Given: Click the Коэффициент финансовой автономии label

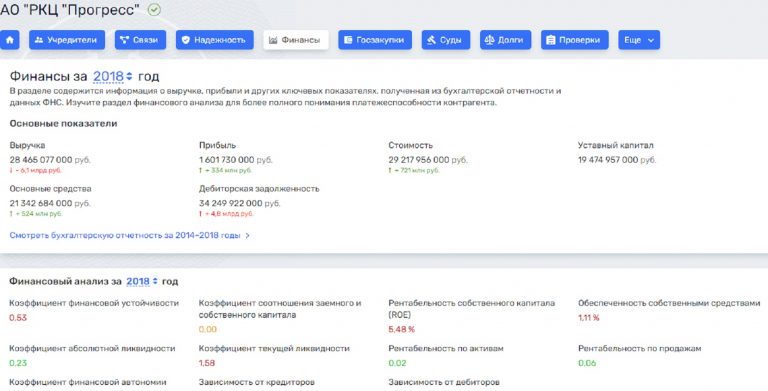Looking at the screenshot, I should coord(88,382).
